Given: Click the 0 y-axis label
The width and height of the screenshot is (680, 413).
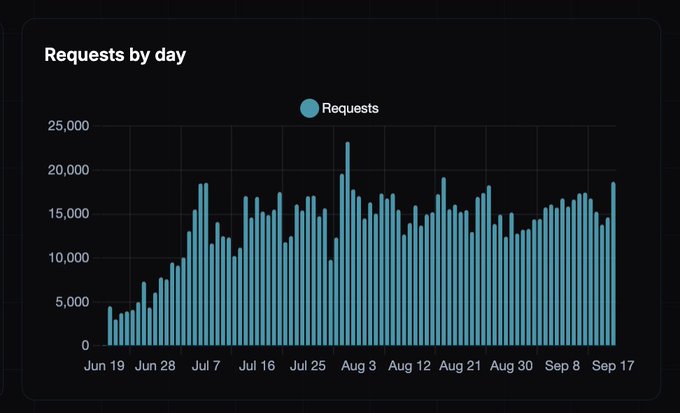Looking at the screenshot, I should (x=85, y=346).
